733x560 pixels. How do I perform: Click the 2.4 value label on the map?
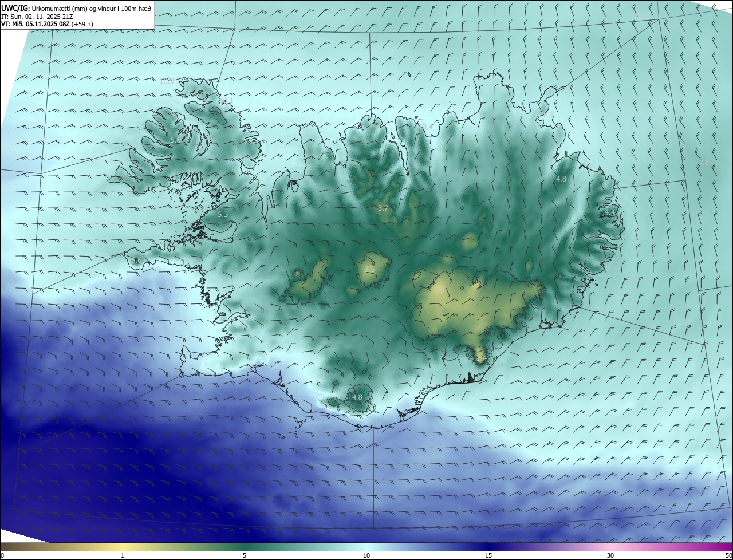click(x=481, y=358)
